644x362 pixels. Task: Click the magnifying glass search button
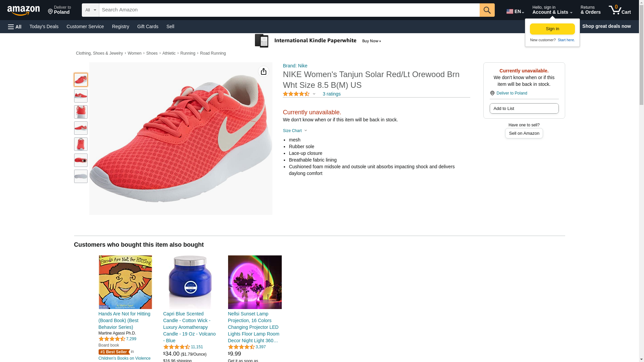click(487, 10)
